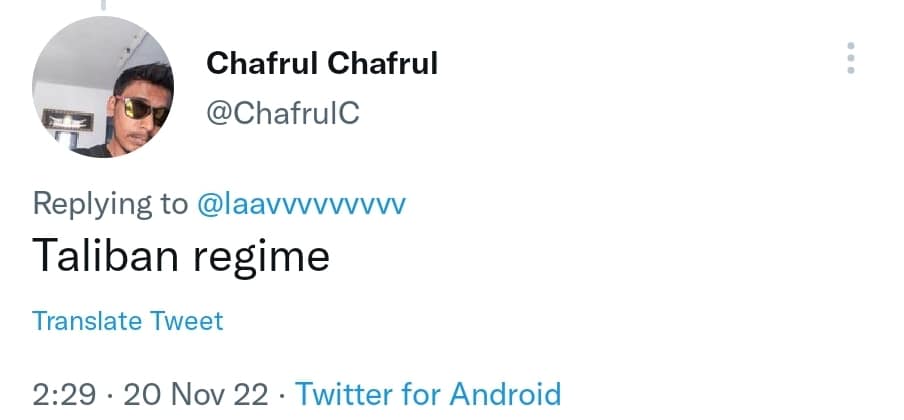The height and width of the screenshot is (420, 904).
Task: Click the Replying to label
Action: 110,204
